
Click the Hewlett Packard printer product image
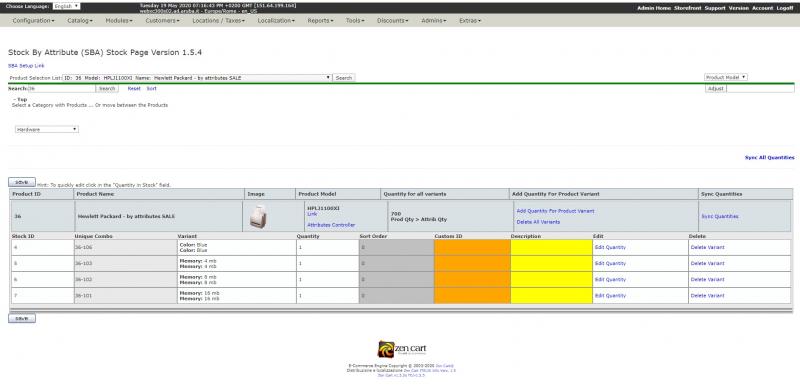[258, 216]
